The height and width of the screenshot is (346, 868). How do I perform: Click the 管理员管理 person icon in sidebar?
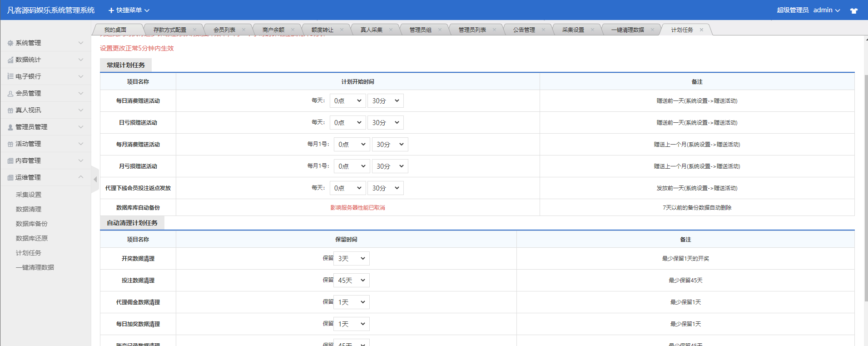coord(10,127)
